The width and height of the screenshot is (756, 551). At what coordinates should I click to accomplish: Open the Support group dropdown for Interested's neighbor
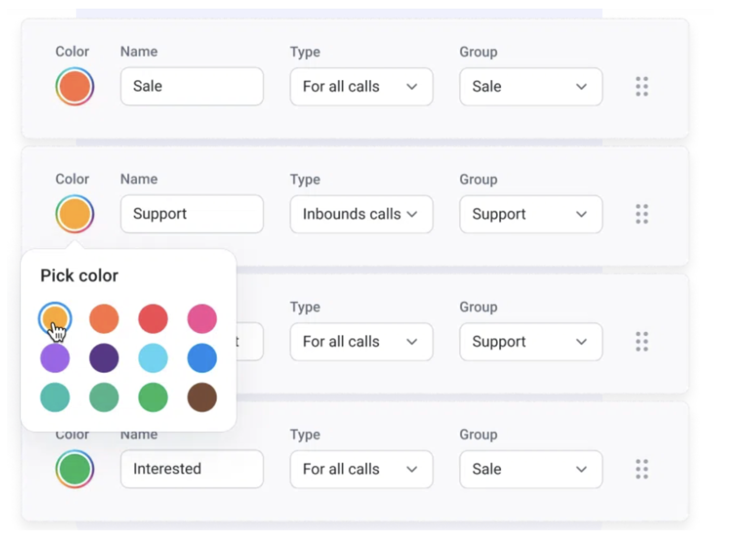tap(530, 342)
